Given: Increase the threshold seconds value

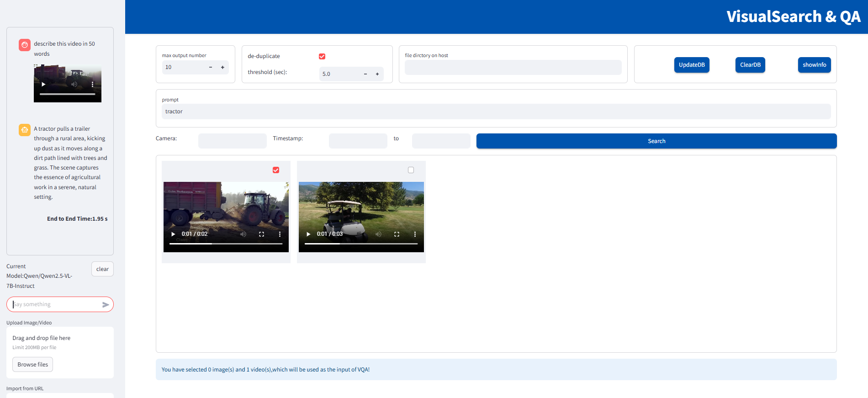Looking at the screenshot, I should click(x=377, y=74).
